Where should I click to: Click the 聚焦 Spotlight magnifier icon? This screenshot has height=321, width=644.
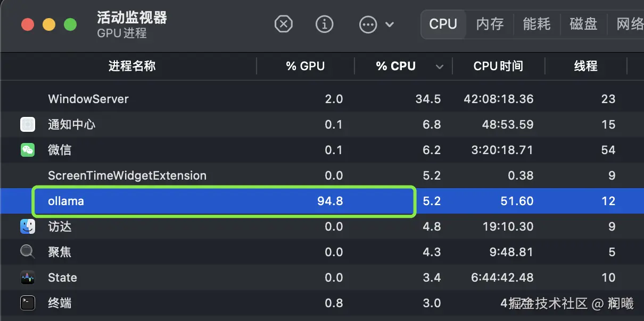28,252
